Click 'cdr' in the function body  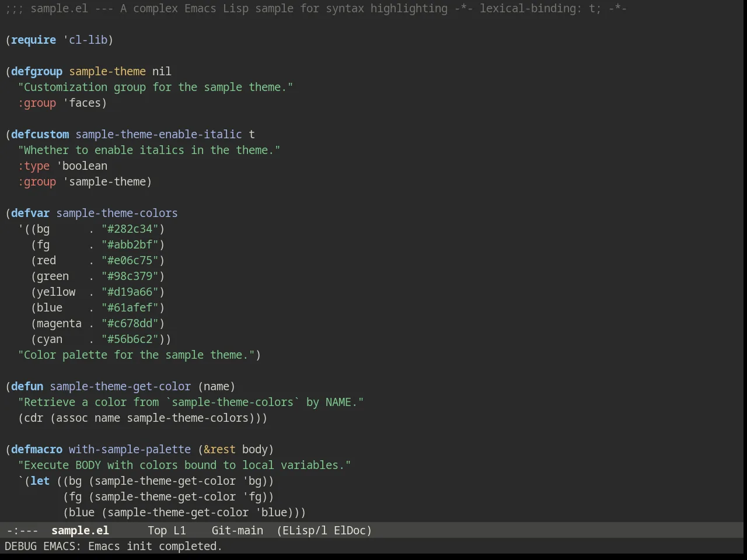point(34,418)
